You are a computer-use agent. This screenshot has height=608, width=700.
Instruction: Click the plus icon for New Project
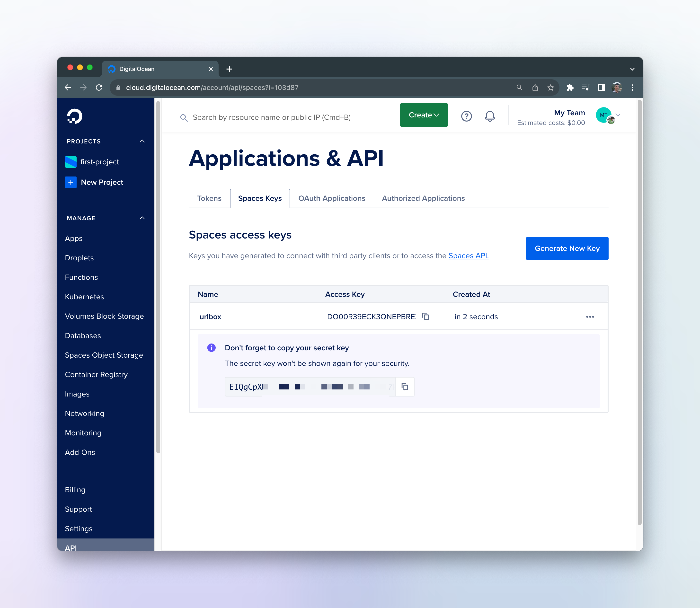[71, 182]
